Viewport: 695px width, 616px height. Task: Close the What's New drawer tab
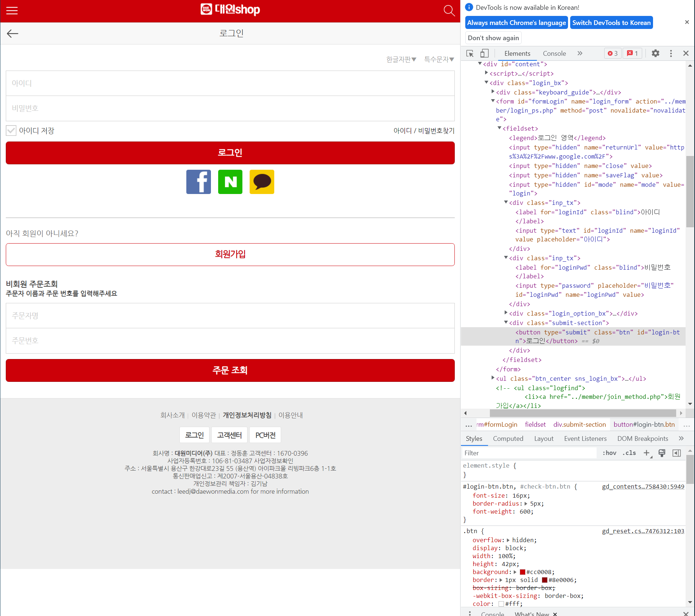click(555, 614)
